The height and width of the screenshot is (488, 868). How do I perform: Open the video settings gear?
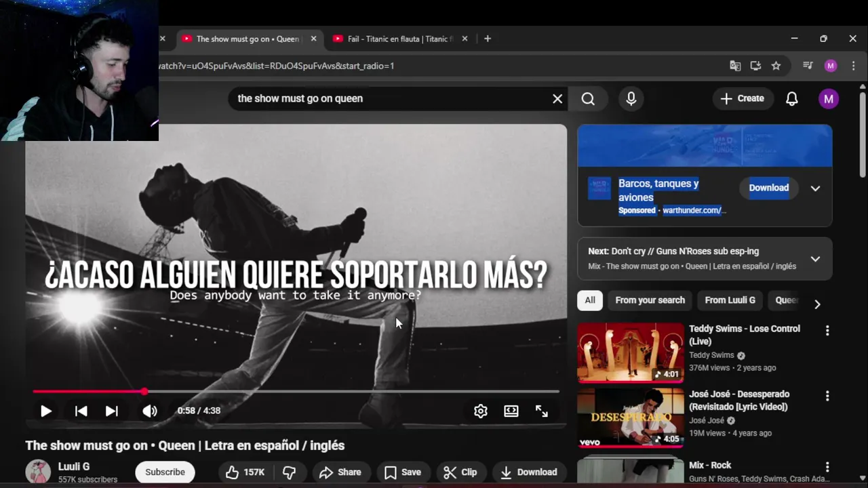point(481,411)
